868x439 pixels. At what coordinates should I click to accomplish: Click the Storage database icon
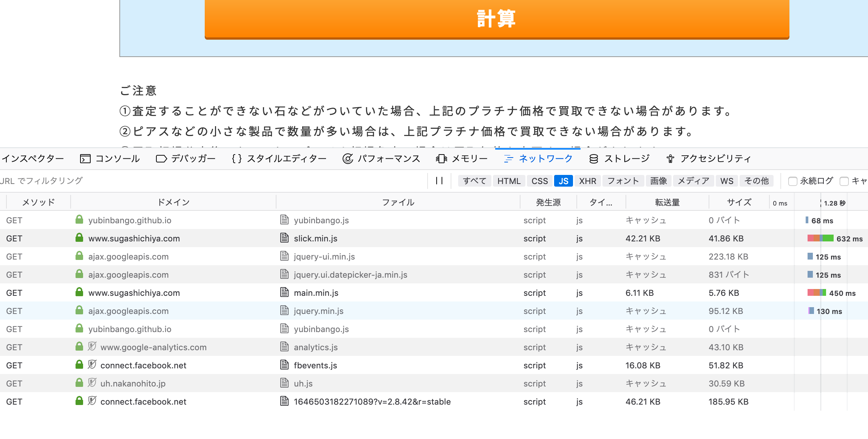(593, 159)
